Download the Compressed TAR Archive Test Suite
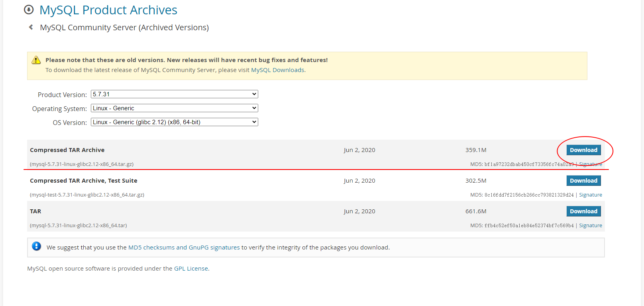 point(583,181)
